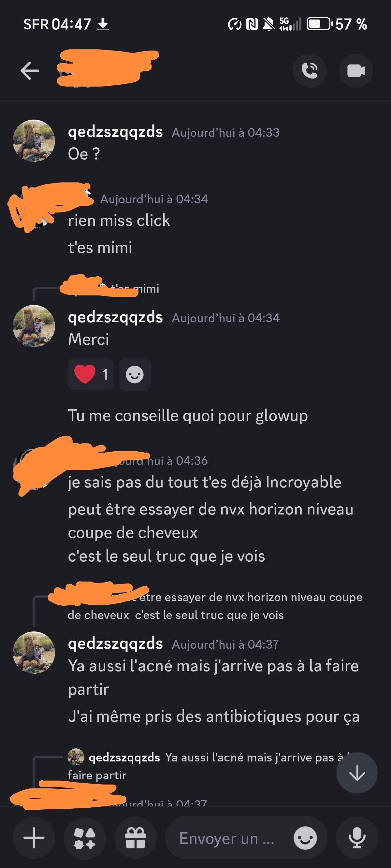Tap the "t'es mimi" reply reference
Image resolution: width=391 pixels, height=868 pixels.
click(135, 288)
